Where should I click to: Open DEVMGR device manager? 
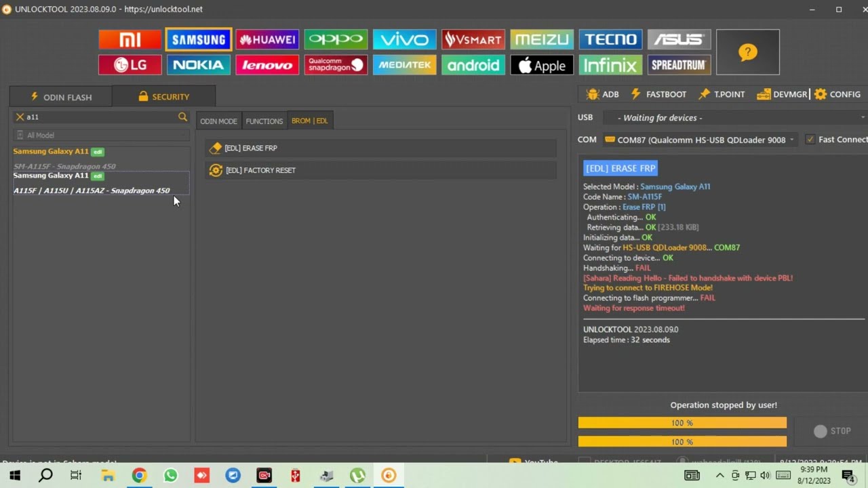pyautogui.click(x=783, y=94)
